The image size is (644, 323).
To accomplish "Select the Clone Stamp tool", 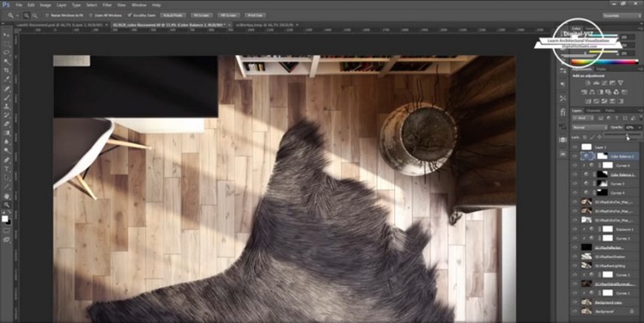I will point(7,107).
